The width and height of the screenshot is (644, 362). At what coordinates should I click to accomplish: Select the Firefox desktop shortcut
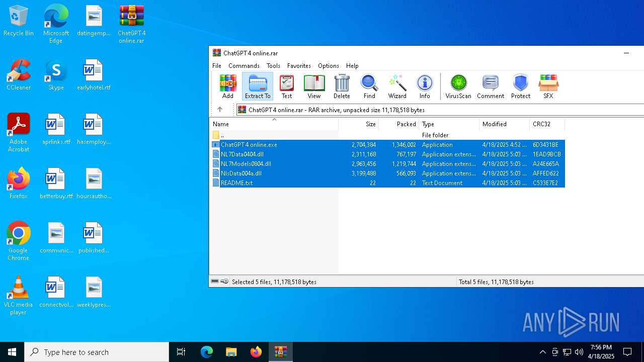pos(19,184)
